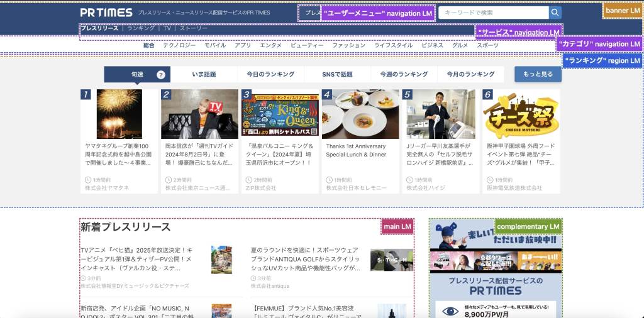Viewport: 644px width, 318px height.
Task: Open the PR TIMES logo home link
Action: [106, 13]
